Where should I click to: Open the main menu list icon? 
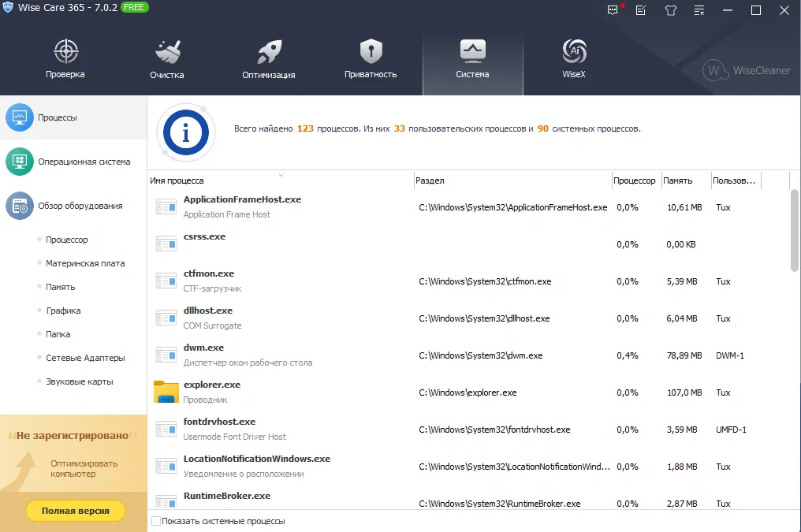point(699,10)
